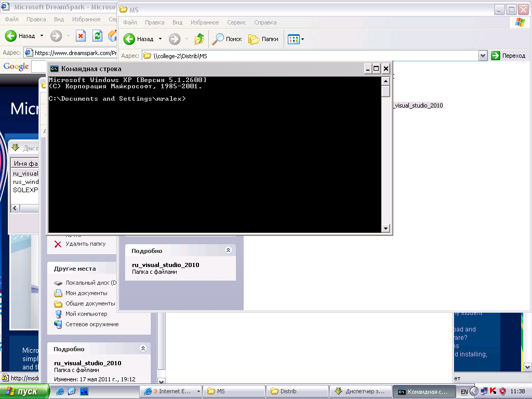Launch the blue panels quick launch icon
The width and height of the screenshot is (532, 399).
coord(84,391)
